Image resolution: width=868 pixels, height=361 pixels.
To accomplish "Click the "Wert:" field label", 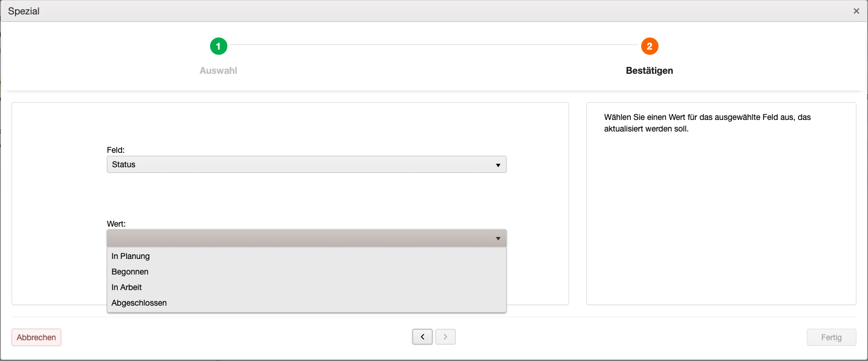I will click(116, 223).
